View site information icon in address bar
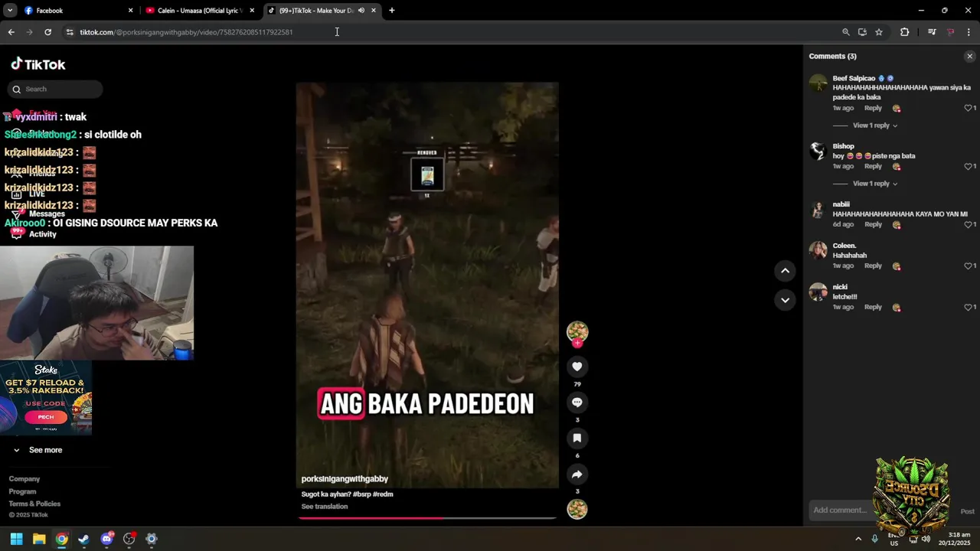Viewport: 980px width, 551px height. pos(70,32)
